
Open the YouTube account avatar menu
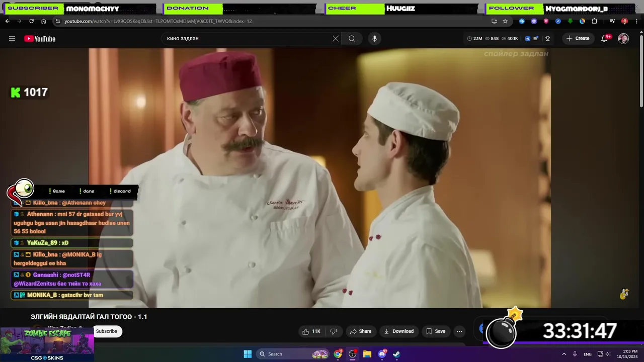point(623,39)
